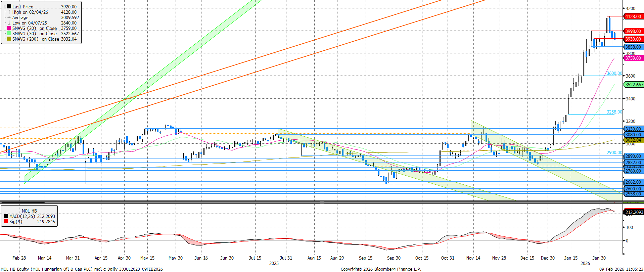Click the Average marker icon in legend

9,17
